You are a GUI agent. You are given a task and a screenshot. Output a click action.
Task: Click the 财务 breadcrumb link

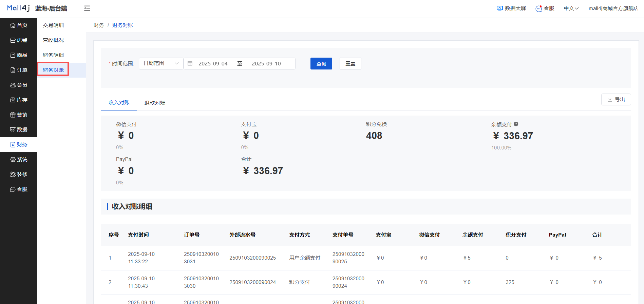point(99,25)
